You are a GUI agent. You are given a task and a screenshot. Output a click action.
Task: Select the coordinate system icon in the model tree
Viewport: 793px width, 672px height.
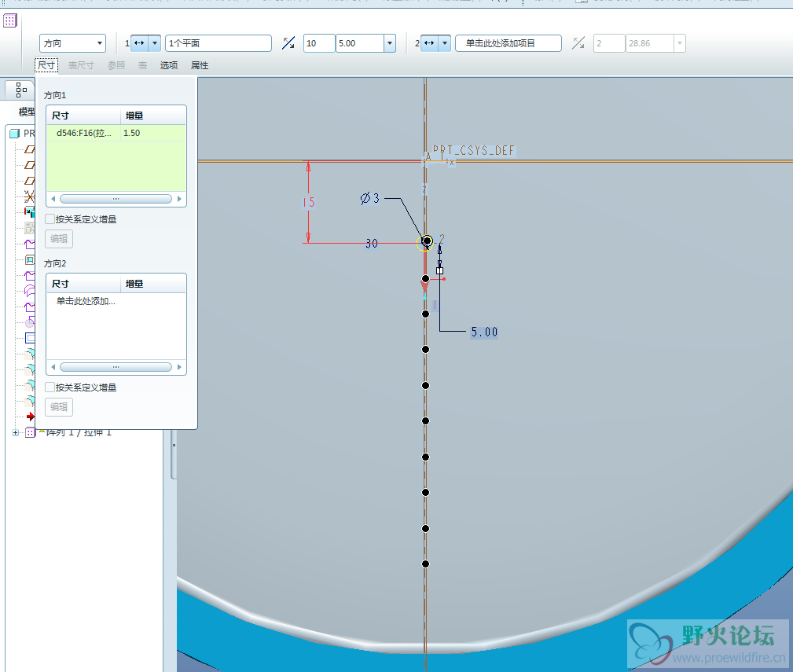click(x=29, y=196)
